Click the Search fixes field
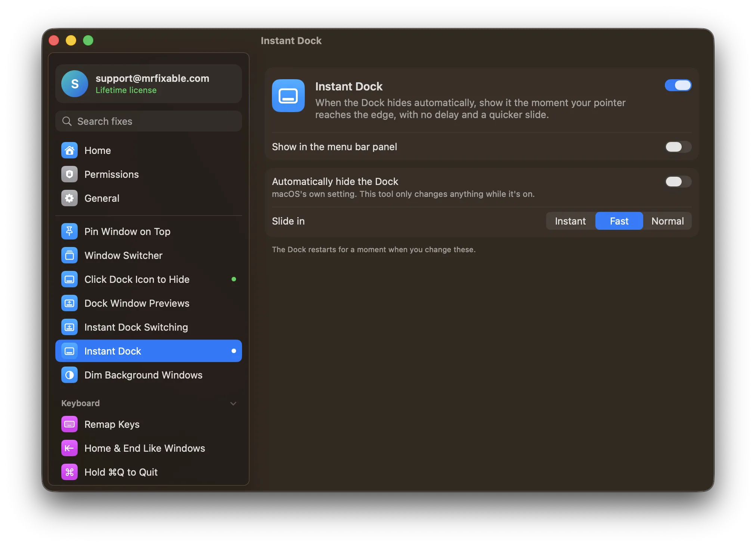This screenshot has width=756, height=547. (x=149, y=121)
